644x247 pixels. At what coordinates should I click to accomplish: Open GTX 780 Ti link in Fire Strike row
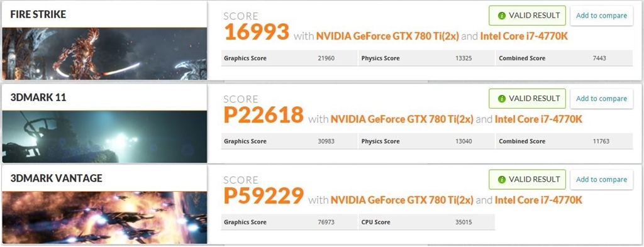pos(387,36)
